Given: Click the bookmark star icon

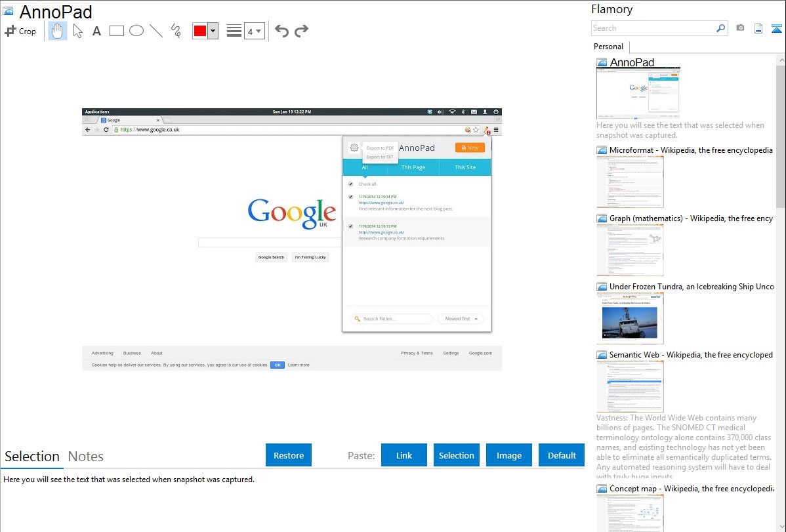Looking at the screenshot, I should coord(476,130).
